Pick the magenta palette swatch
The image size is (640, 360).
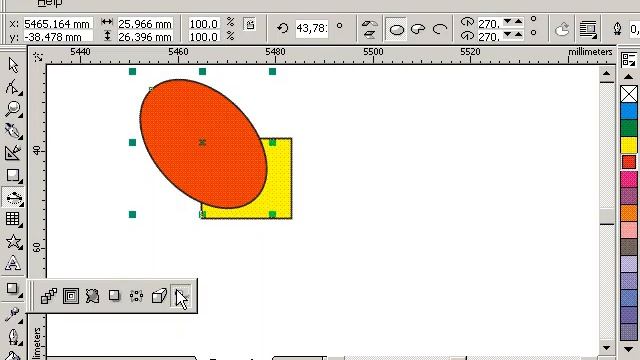629,179
